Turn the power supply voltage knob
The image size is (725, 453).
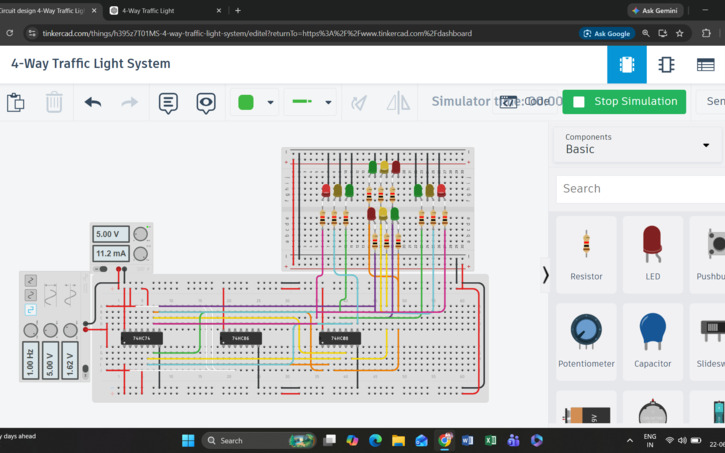(x=141, y=234)
